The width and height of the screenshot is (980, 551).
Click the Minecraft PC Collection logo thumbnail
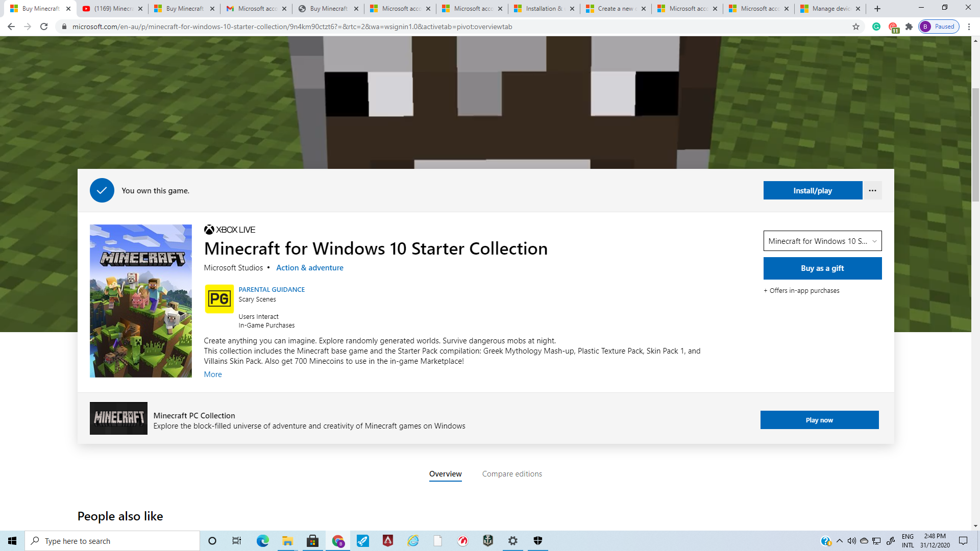pos(118,418)
